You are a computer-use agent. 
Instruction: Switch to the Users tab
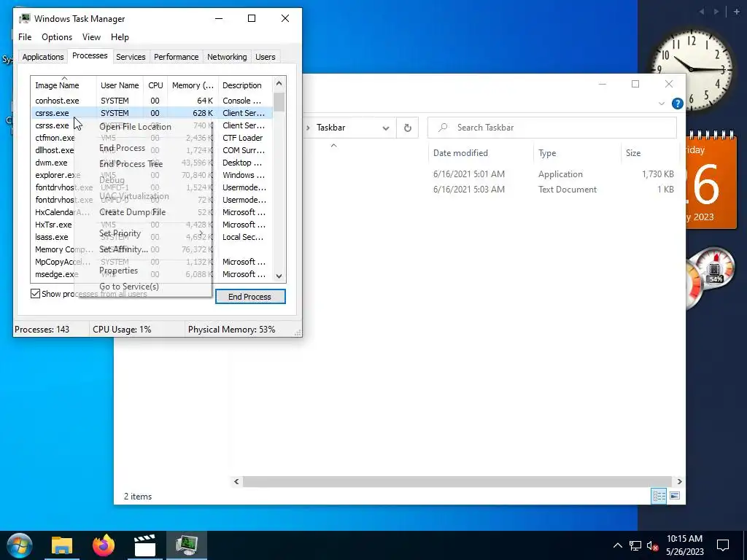(265, 57)
